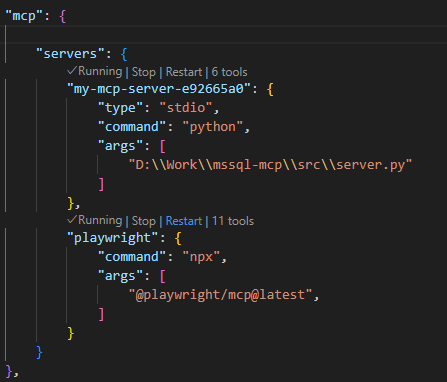
Task: Click the "@playwright/mcp@latest" string
Action: (x=220, y=295)
